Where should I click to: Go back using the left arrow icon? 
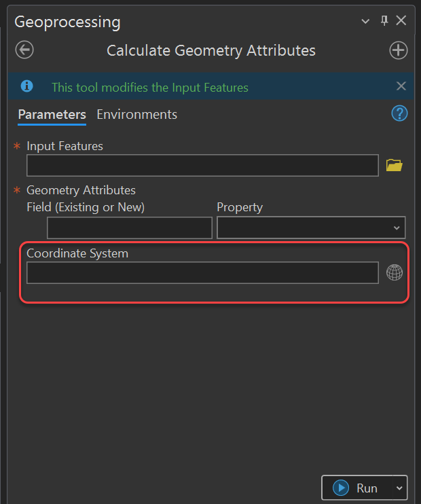point(24,50)
